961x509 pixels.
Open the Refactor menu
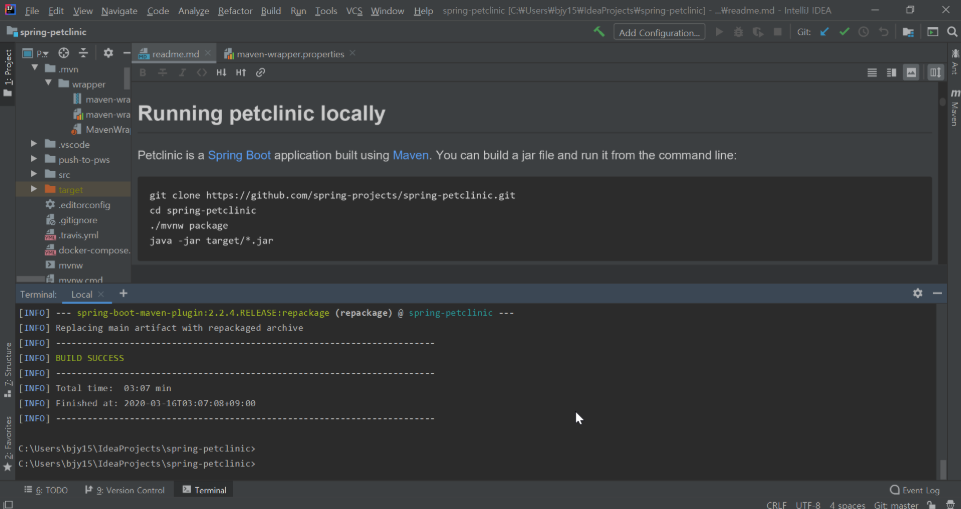(235, 11)
